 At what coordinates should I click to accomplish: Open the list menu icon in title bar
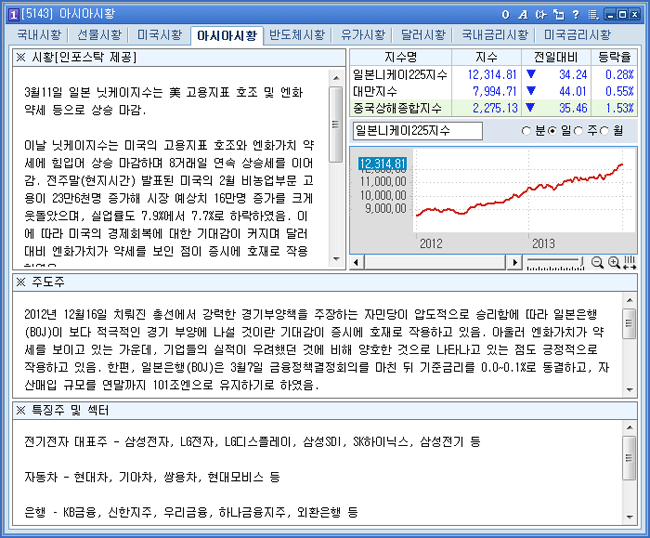592,13
